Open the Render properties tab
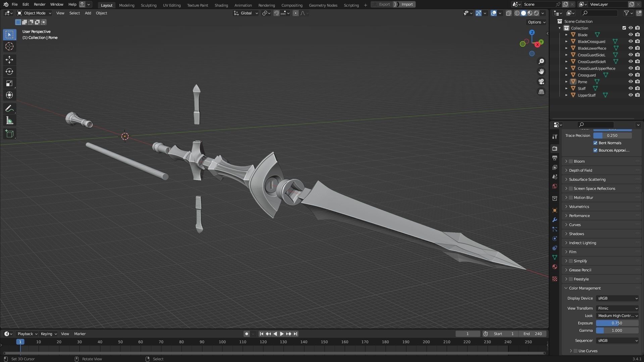Image resolution: width=644 pixels, height=362 pixels. pos(555,148)
